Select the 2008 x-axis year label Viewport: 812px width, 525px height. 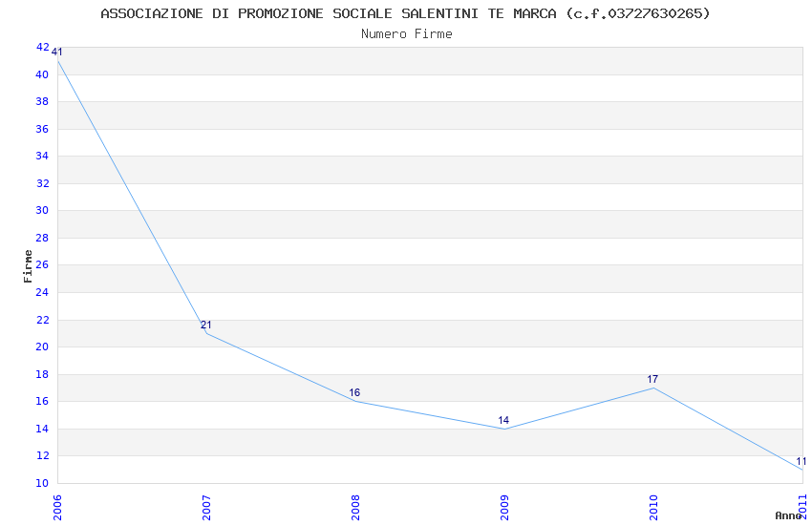(x=355, y=507)
